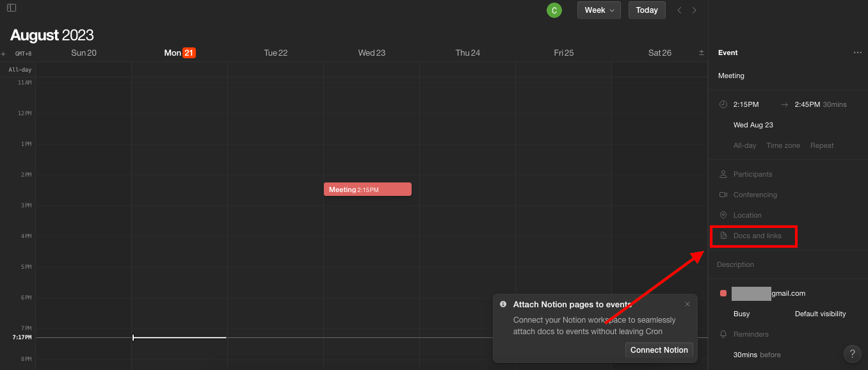Image resolution: width=868 pixels, height=370 pixels.
Task: Add a time zone with the plus icon
Action: point(3,54)
